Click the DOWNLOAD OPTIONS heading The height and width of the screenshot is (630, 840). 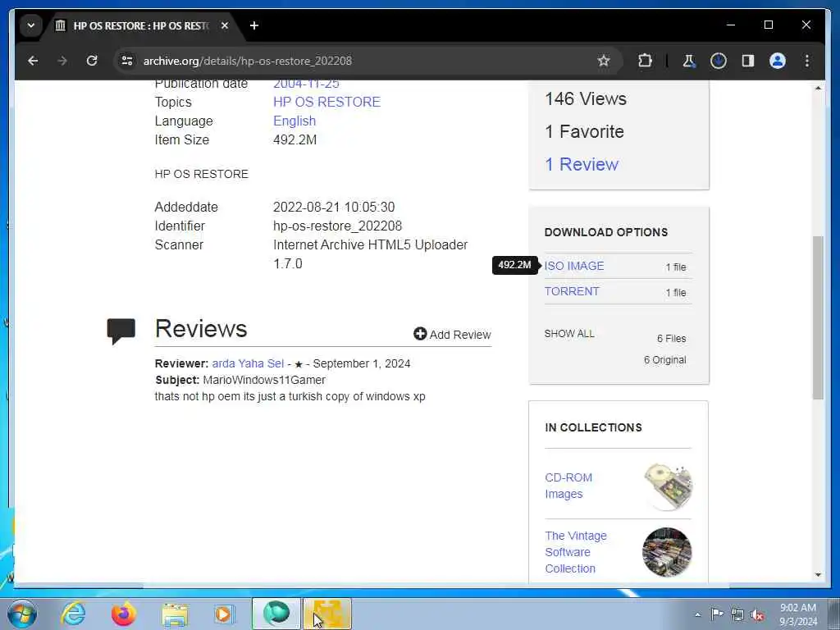pos(606,232)
